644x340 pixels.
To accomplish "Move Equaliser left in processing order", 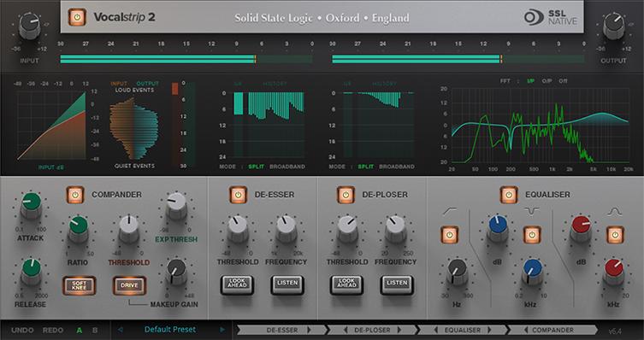I will pos(436,330).
